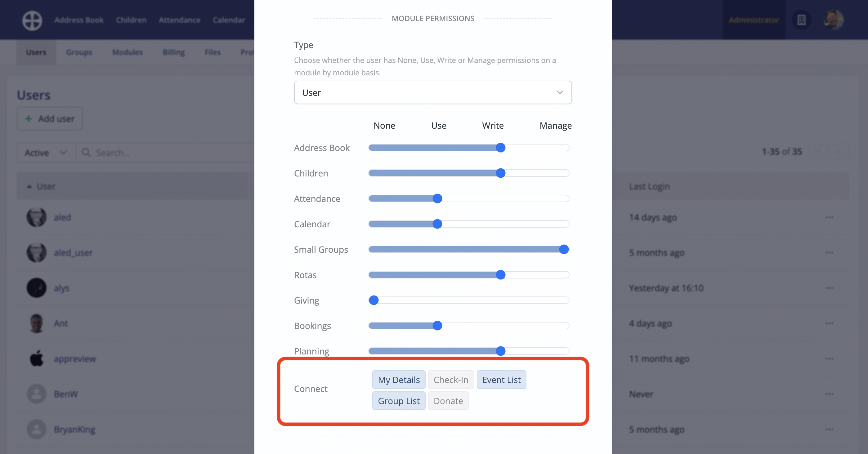This screenshot has height=454, width=868.
Task: Toggle the Donate Connect option on
Action: click(x=448, y=401)
